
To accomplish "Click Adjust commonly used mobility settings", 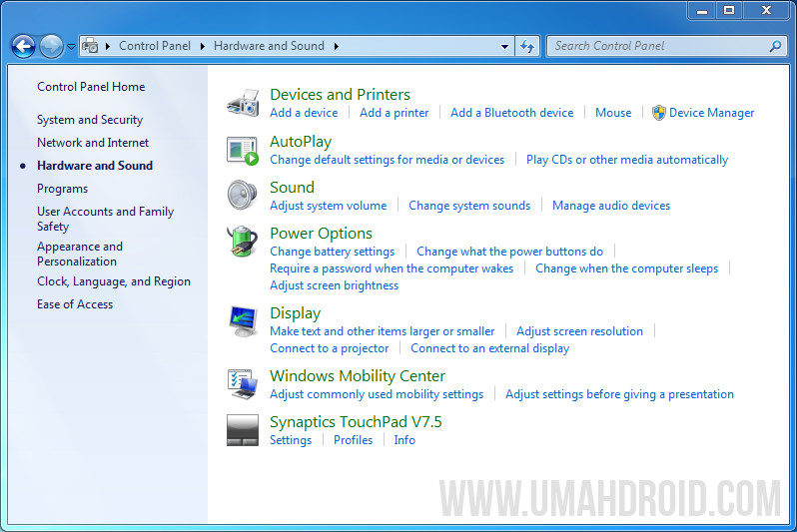I will [377, 394].
